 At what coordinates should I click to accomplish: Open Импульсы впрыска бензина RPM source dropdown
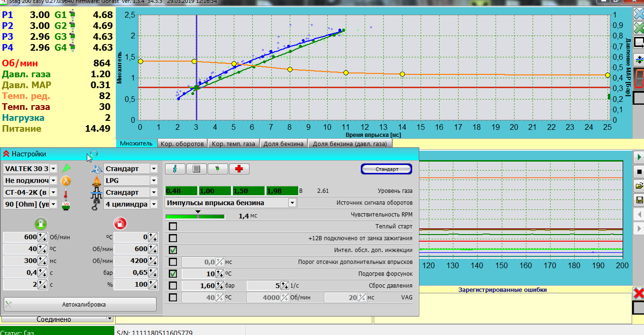[293, 203]
